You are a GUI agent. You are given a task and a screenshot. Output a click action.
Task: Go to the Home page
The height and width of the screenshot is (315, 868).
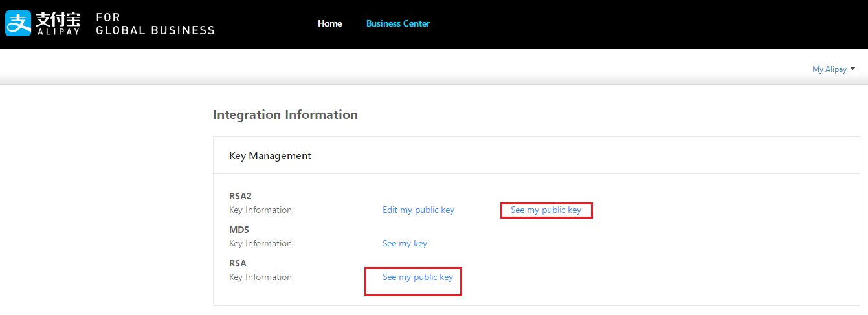click(329, 23)
